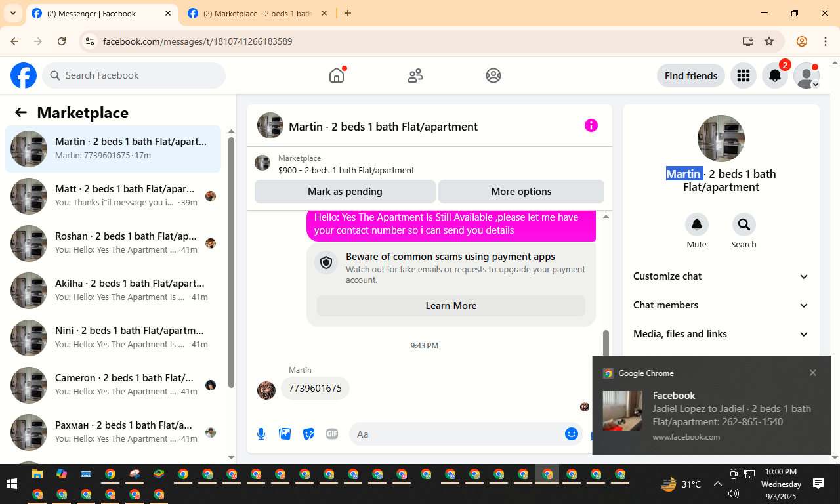The image size is (840, 504).
Task: Open the Nini conversation in the list
Action: [x=114, y=338]
